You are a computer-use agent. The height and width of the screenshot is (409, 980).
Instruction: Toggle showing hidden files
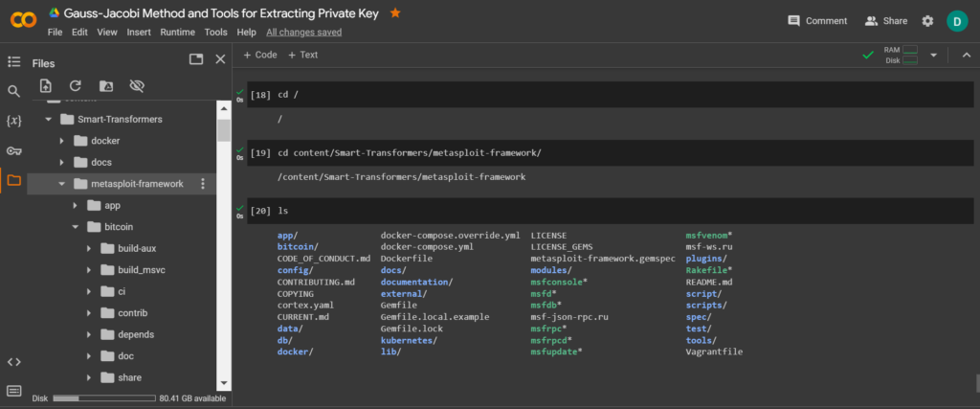click(x=137, y=85)
